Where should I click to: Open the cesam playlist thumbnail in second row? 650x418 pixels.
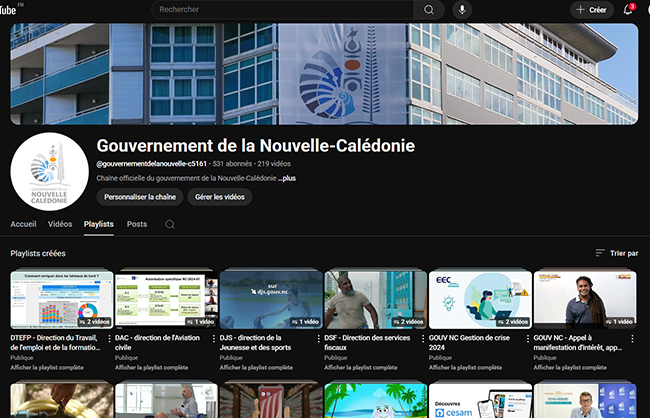480,401
